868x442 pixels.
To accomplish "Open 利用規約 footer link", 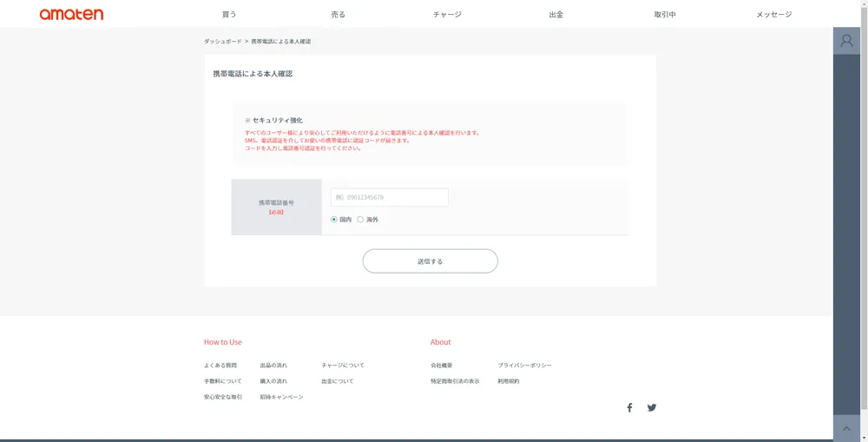I will pos(508,381).
